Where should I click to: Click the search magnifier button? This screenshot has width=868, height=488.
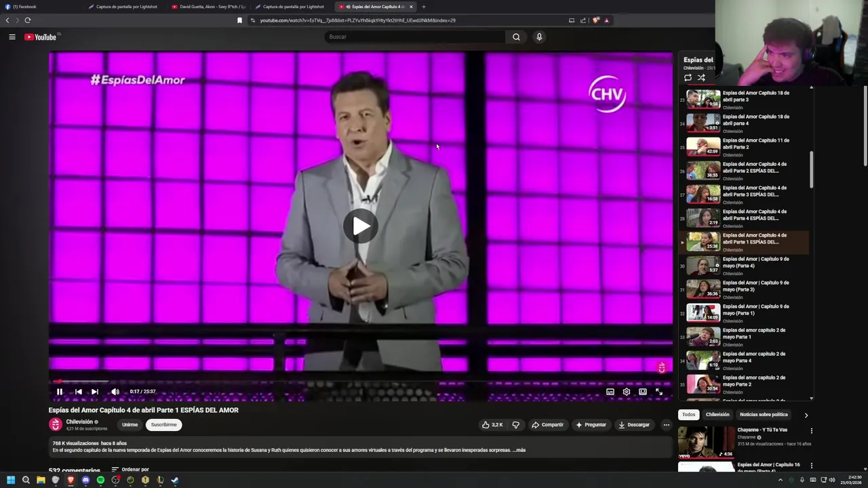516,37
